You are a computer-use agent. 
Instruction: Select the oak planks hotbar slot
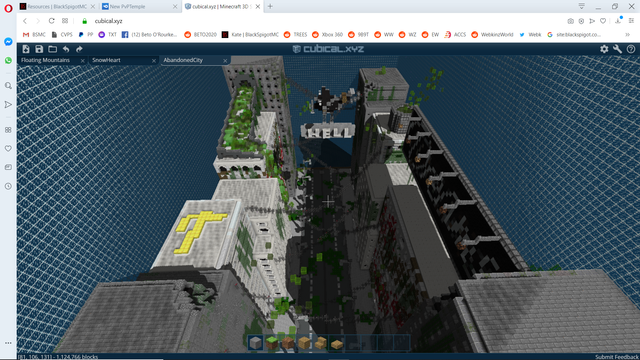304,343
